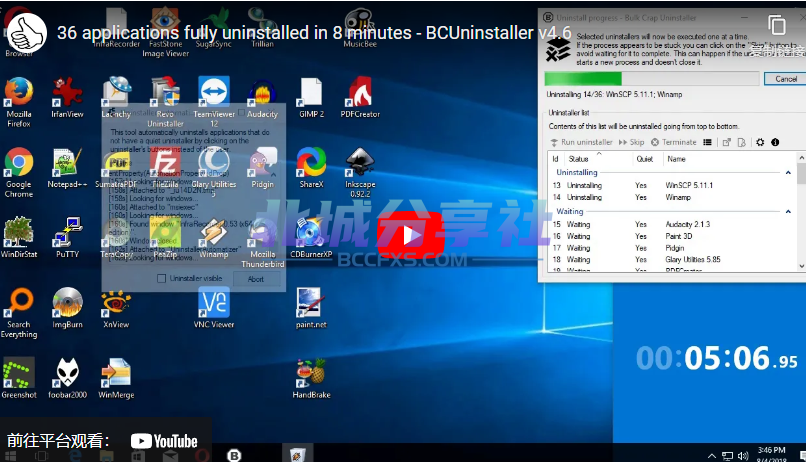
Task: Select the Audacity 2.1.3 row
Action: point(673,224)
